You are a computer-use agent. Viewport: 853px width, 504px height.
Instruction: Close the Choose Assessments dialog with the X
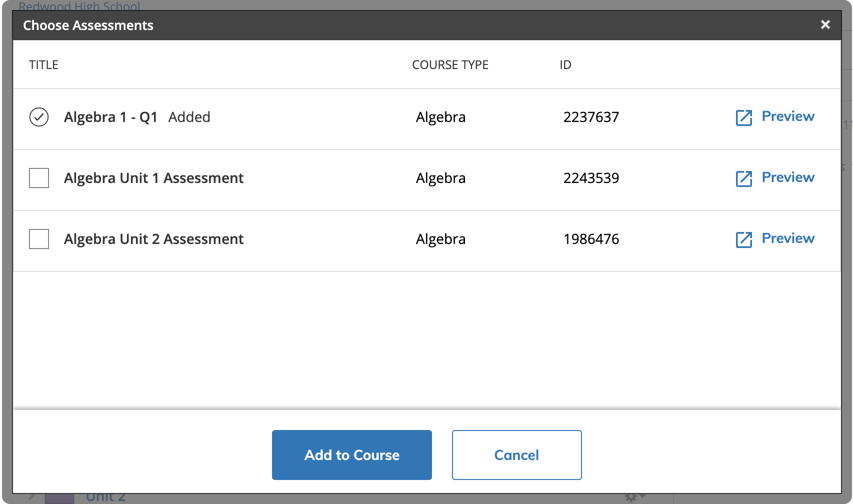(825, 24)
